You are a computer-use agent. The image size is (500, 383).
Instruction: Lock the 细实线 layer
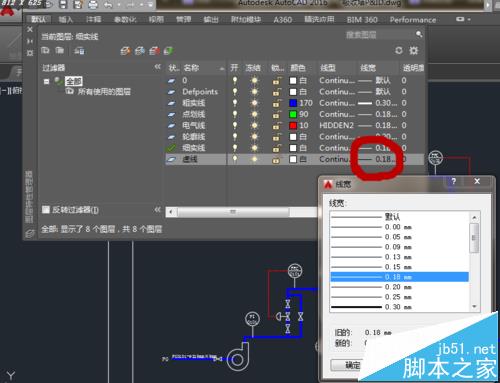click(276, 148)
